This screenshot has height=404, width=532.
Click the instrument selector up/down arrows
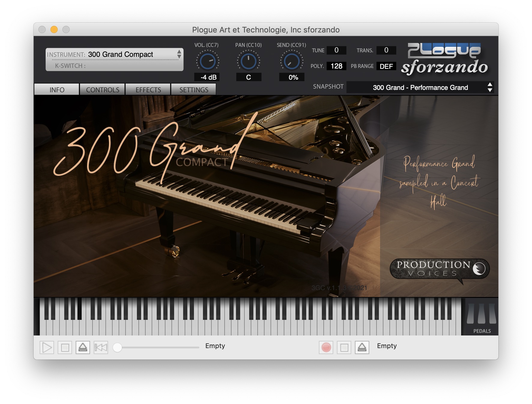(x=179, y=54)
